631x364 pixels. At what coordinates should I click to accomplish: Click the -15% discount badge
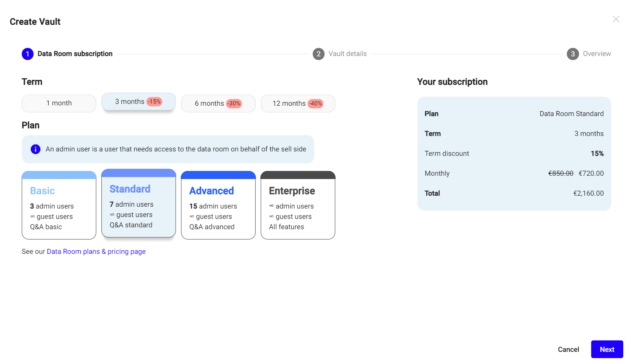click(154, 102)
